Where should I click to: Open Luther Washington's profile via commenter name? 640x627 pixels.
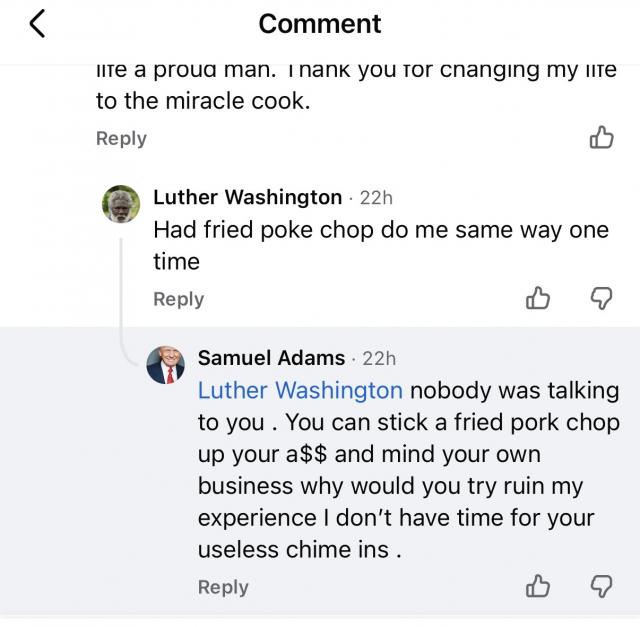pyautogui.click(x=247, y=197)
